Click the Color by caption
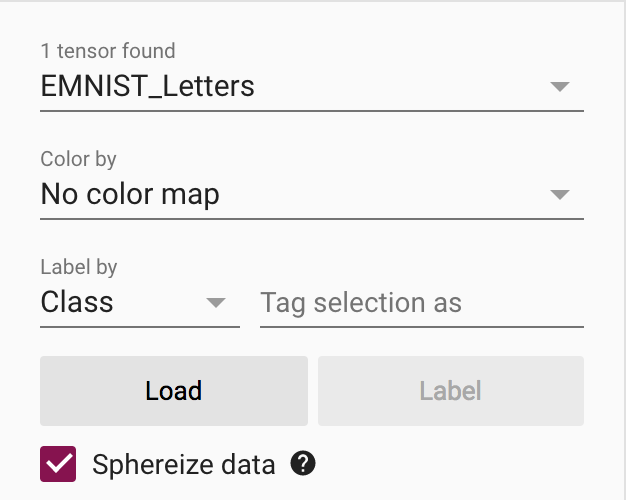The width and height of the screenshot is (626, 500). [78, 159]
